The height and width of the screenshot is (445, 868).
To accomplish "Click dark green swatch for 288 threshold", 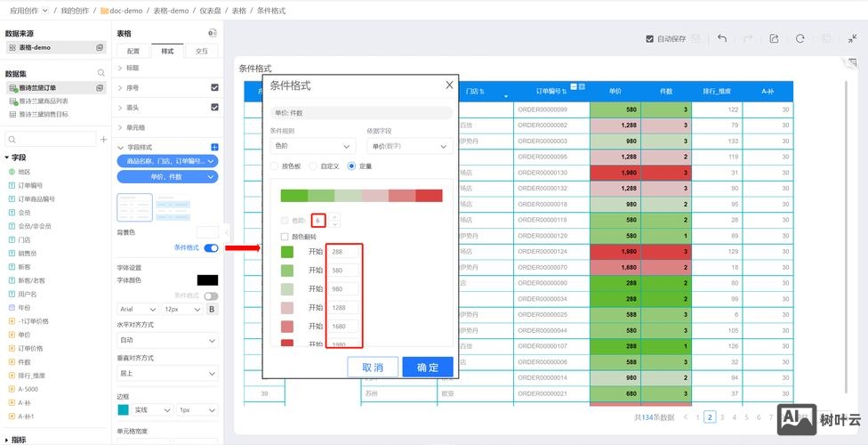I will (x=287, y=252).
